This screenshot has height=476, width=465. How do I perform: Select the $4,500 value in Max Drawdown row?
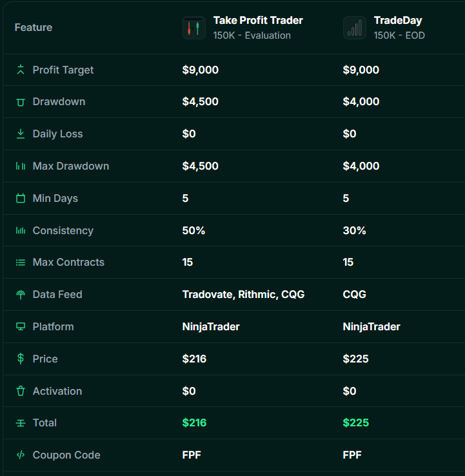point(201,166)
